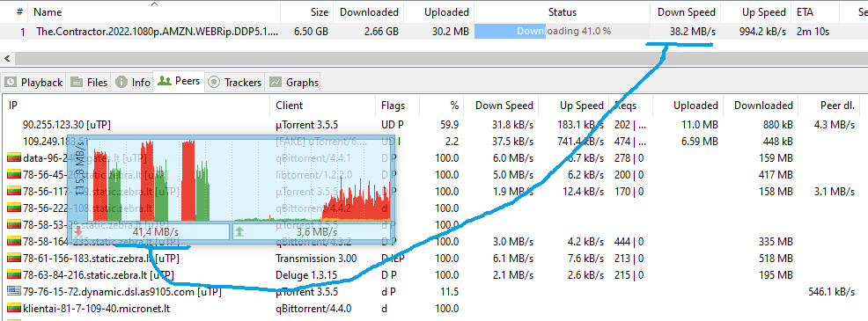This screenshot has height=321, width=868.
Task: Click the 2m 10s ETA value
Action: pos(813,32)
